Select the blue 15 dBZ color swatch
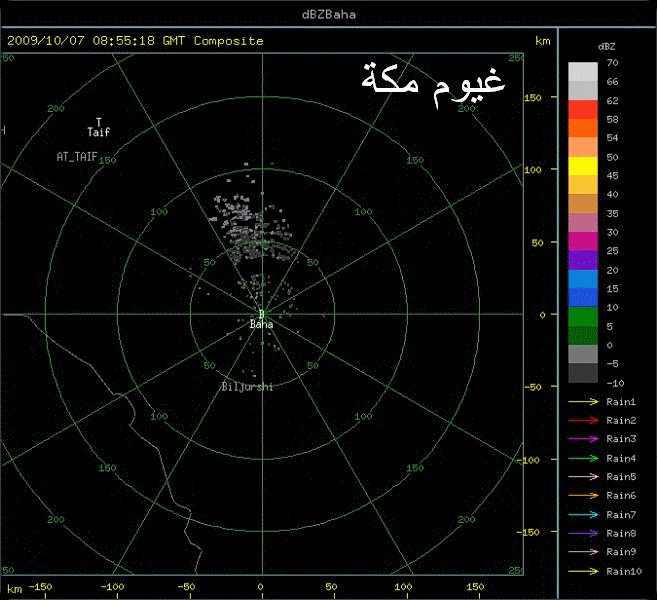Image resolution: width=657 pixels, height=600 pixels. 583,279
